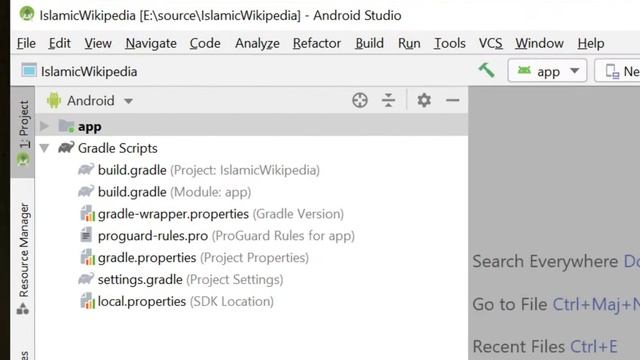Image resolution: width=640 pixels, height=360 pixels.
Task: Click the gradle.properties file icon
Action: pyautogui.click(x=87, y=258)
